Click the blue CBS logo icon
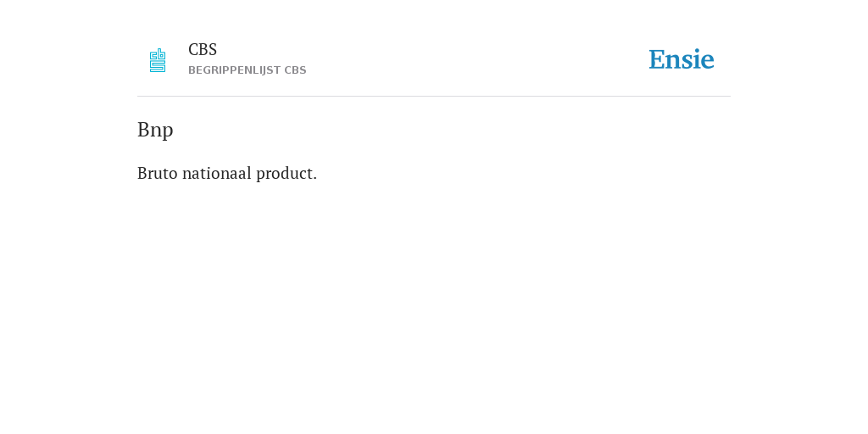The height and width of the screenshot is (434, 868). (158, 60)
